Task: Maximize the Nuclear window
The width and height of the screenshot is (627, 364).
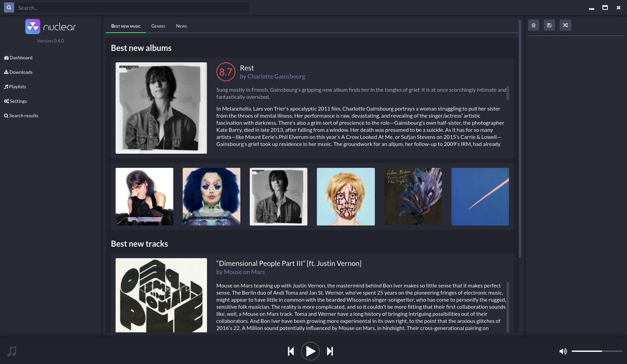Action: click(x=605, y=7)
